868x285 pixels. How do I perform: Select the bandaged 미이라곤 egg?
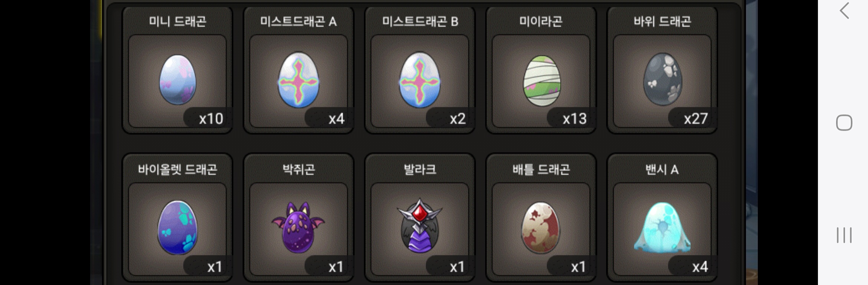[x=541, y=81]
